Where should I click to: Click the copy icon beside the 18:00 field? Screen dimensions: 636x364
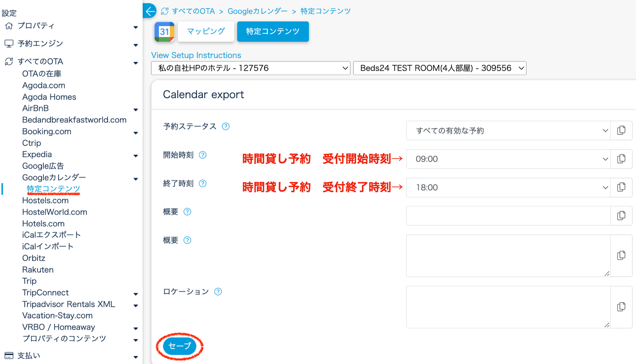pos(621,187)
